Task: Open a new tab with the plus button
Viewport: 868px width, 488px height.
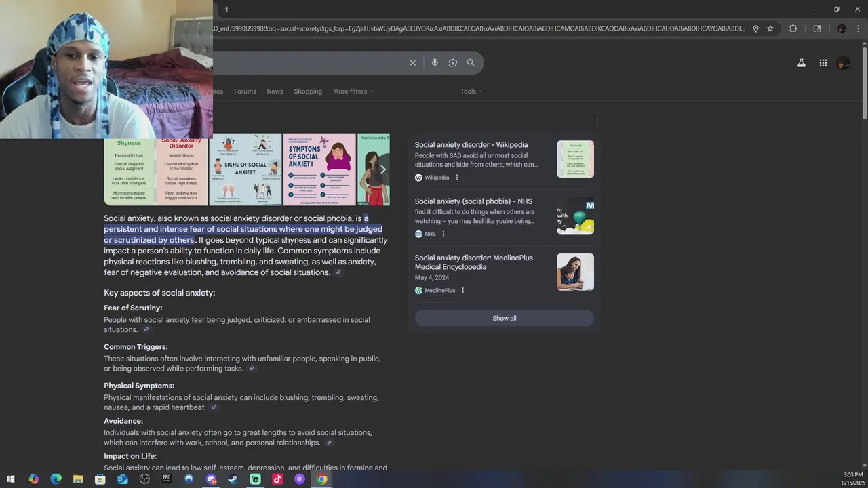Action: (226, 9)
